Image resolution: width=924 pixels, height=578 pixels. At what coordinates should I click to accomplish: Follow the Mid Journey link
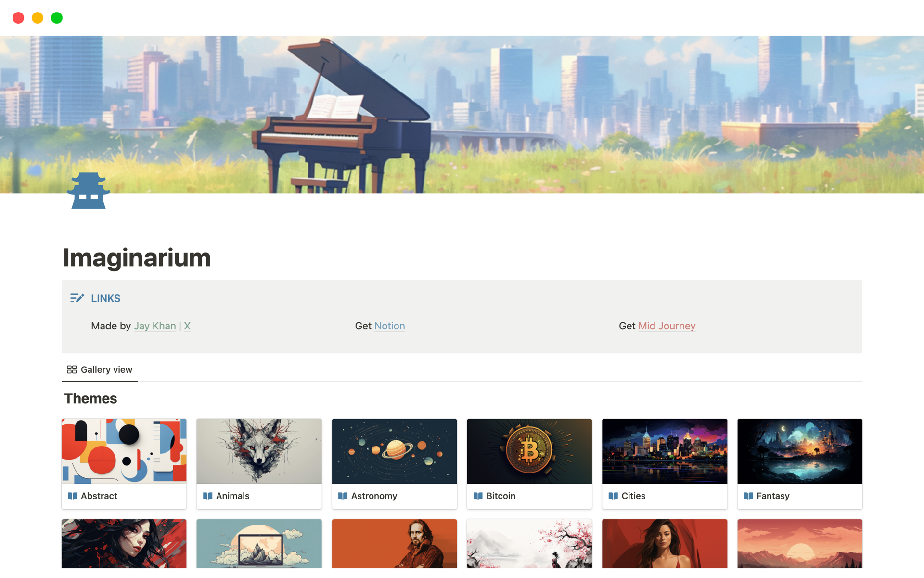(x=667, y=326)
